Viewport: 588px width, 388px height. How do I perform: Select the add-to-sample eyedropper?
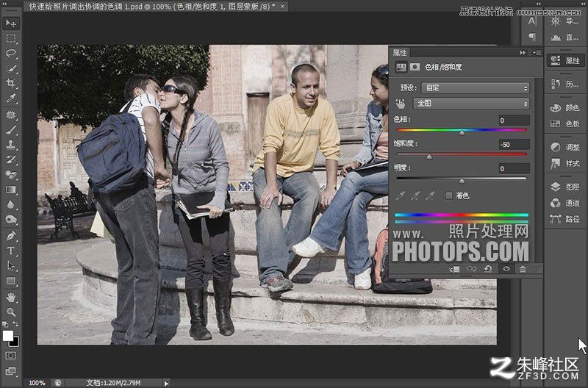point(415,195)
